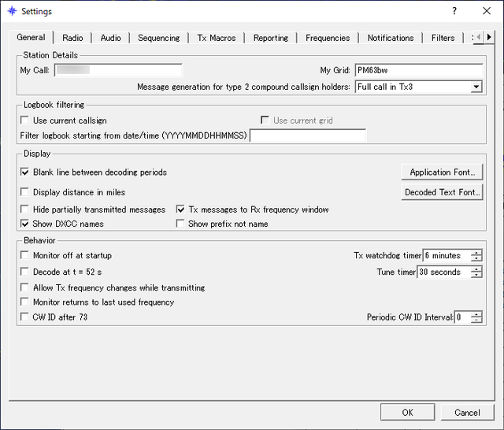The height and width of the screenshot is (430, 504).
Task: Open the Tx Macros tab
Action: pos(217,38)
